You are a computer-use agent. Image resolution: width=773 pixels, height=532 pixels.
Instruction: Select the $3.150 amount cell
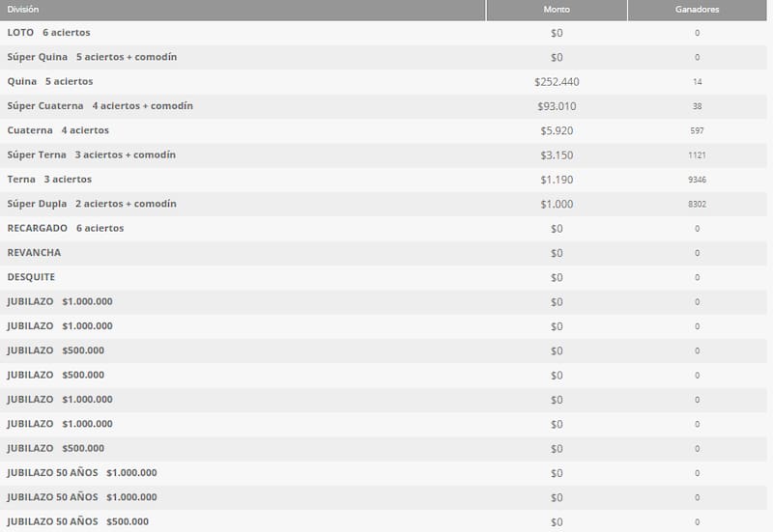557,155
